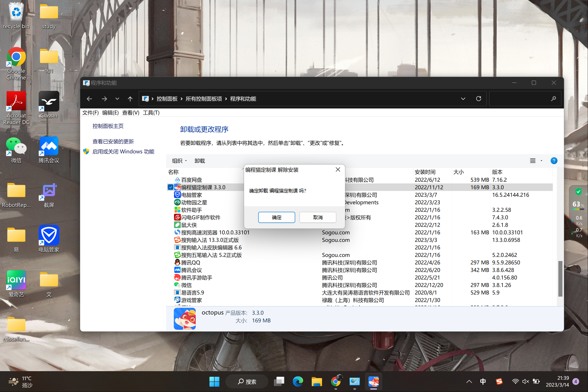
Task: Expand the address bar history dropdown
Action: (x=463, y=99)
